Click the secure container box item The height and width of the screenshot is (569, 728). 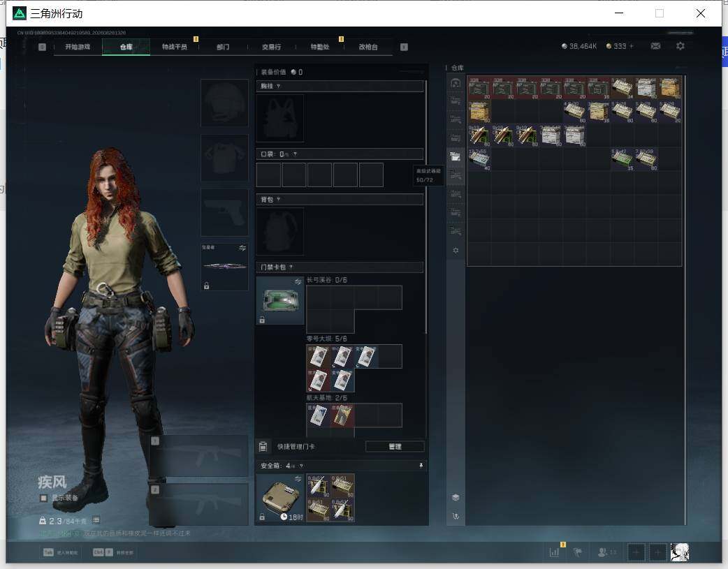(280, 498)
